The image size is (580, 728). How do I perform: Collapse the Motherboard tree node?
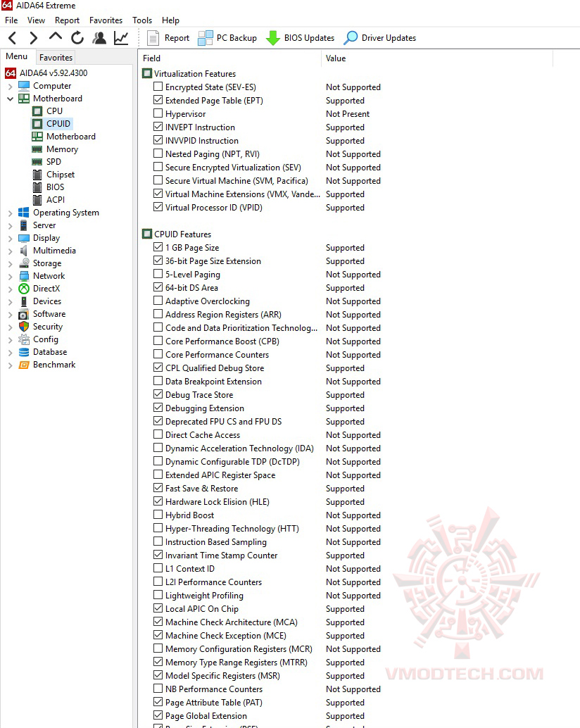pyautogui.click(x=10, y=99)
